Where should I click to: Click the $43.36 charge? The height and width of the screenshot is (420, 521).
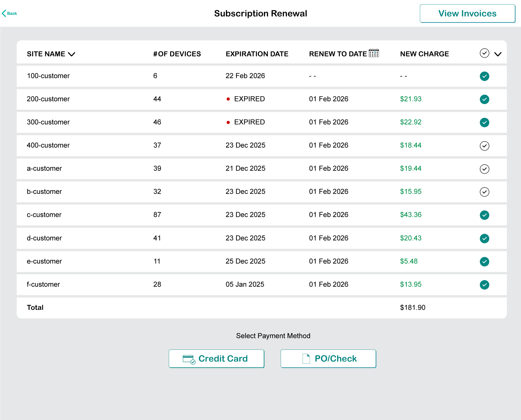[411, 215]
